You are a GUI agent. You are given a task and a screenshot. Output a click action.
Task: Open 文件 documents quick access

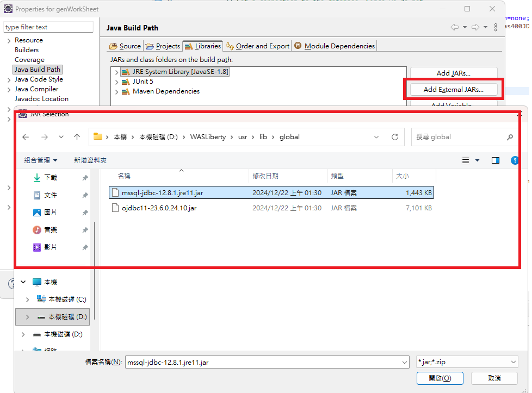point(51,195)
